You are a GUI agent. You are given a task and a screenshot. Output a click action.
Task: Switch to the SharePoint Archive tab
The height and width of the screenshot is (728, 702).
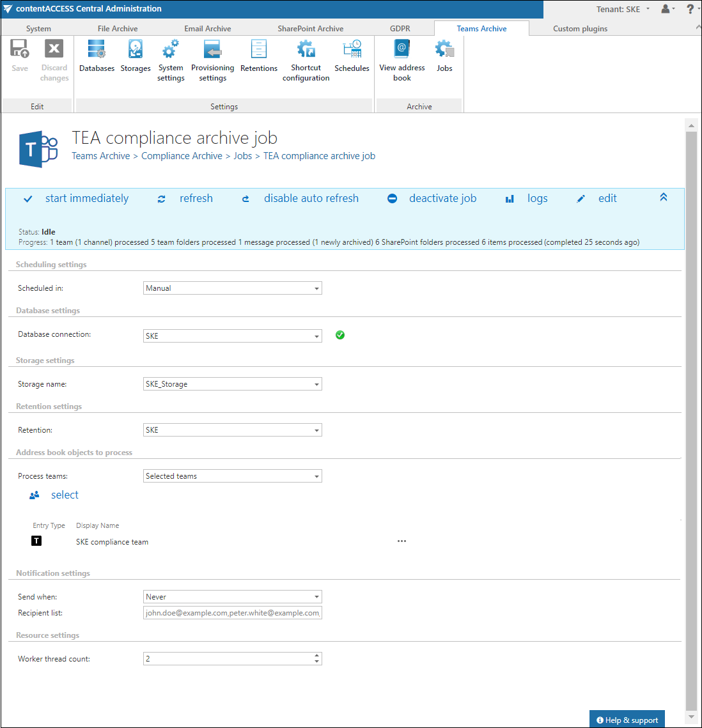[310, 29]
